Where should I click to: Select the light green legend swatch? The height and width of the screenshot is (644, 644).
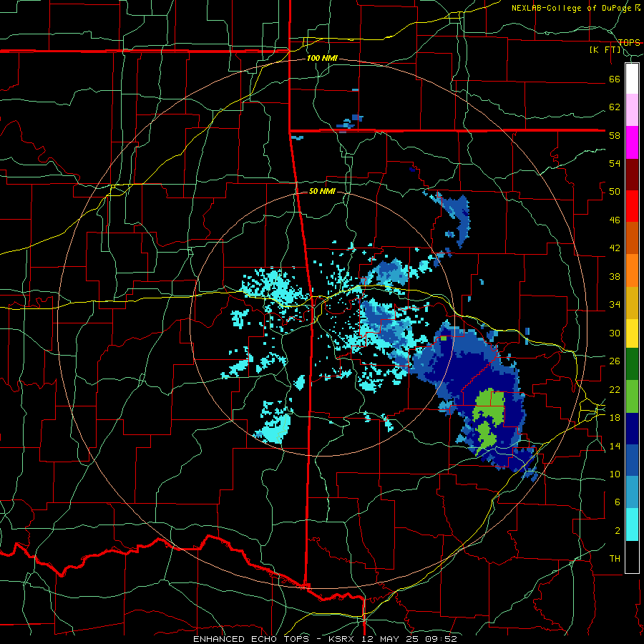632,396
